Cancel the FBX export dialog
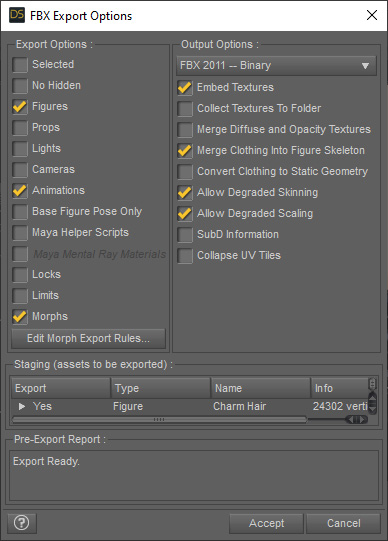Screen dimensions: 388x541 point(344,523)
